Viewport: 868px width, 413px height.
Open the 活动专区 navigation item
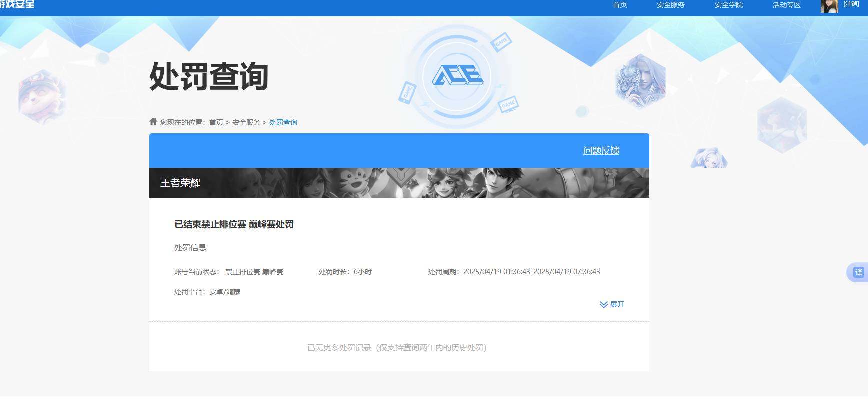click(787, 5)
